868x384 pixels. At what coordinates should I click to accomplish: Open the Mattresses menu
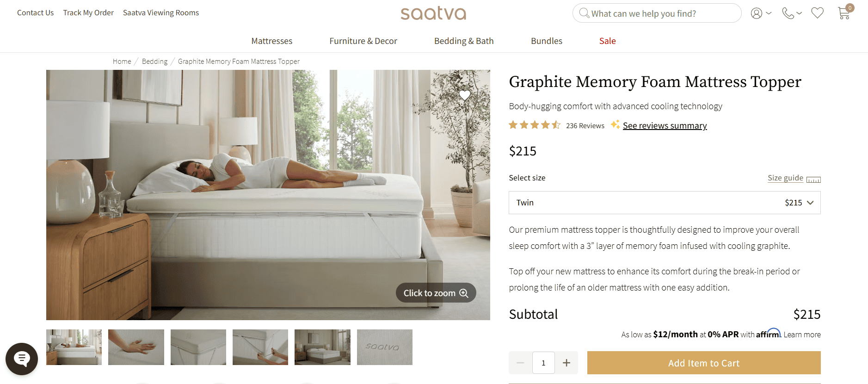click(x=272, y=41)
